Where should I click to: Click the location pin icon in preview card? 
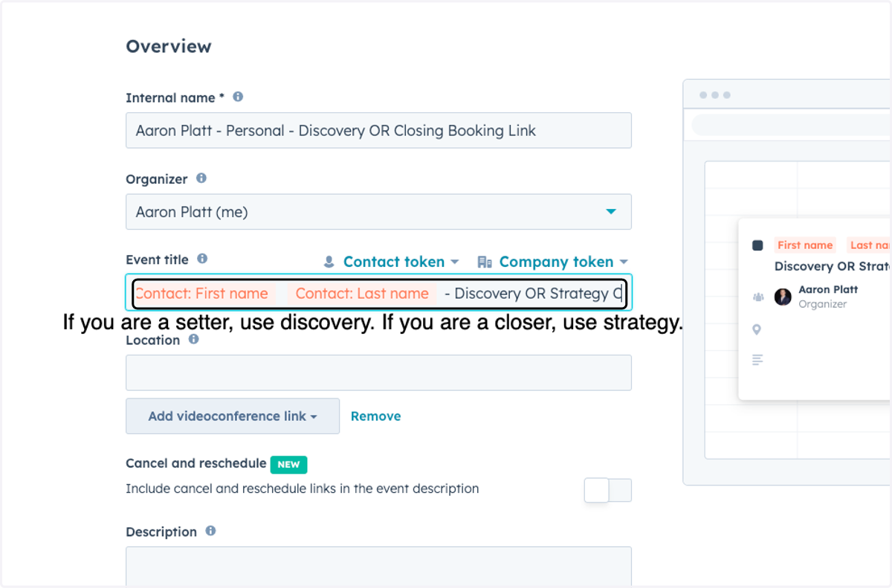coord(757,329)
